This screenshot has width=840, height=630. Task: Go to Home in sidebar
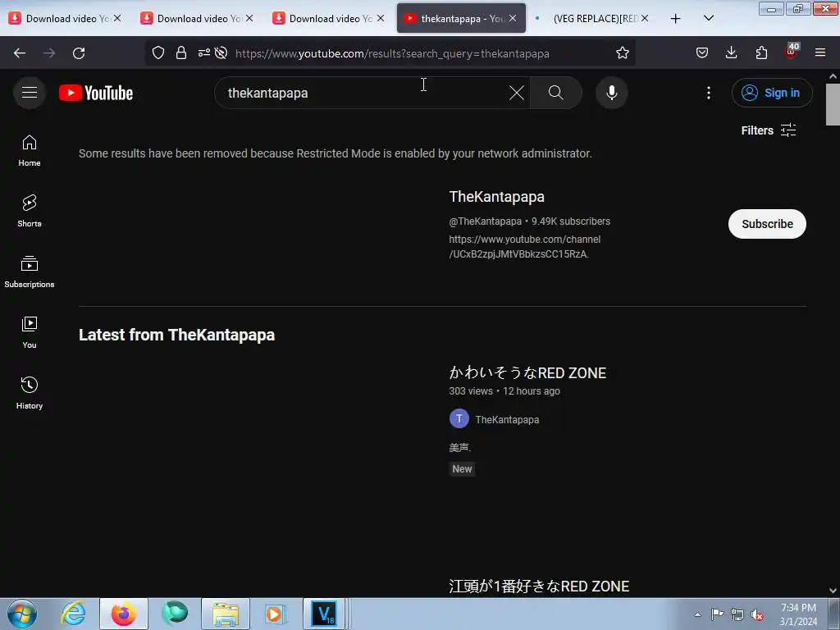coord(30,151)
